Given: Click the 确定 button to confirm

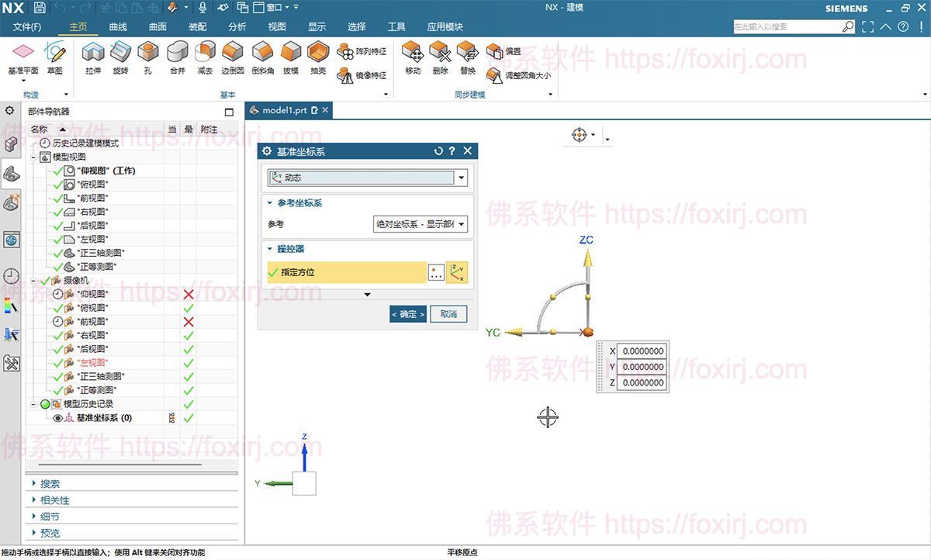Looking at the screenshot, I should [x=408, y=314].
